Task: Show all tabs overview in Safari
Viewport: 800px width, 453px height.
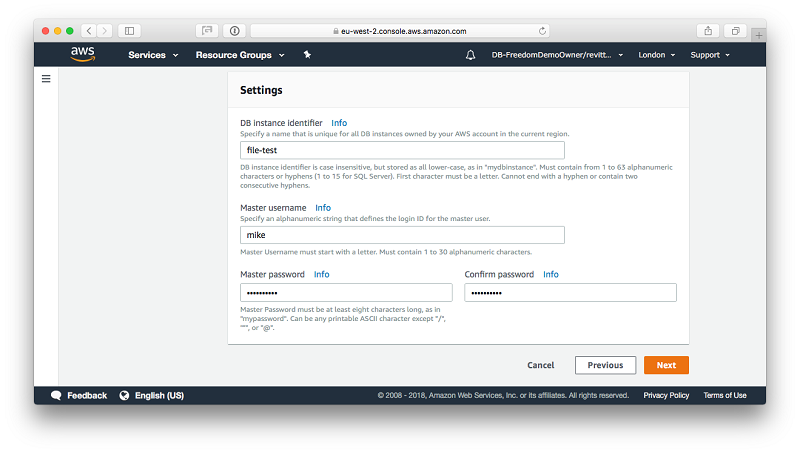Action: coord(735,31)
